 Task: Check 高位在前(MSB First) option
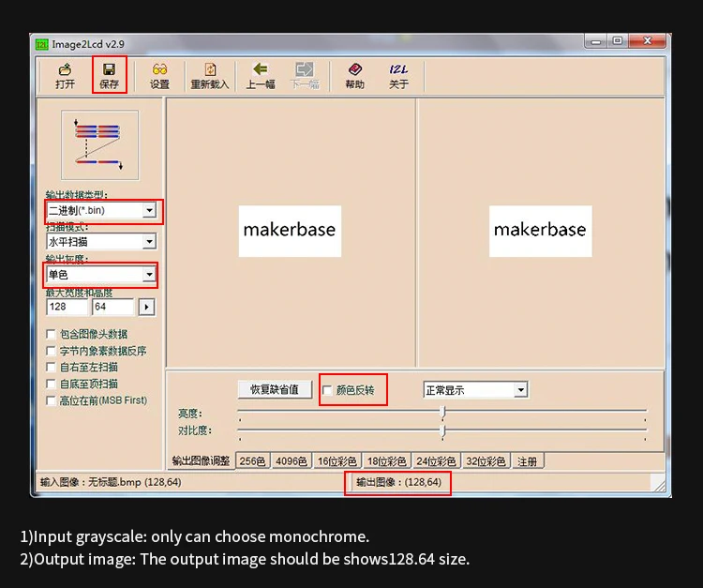tap(52, 400)
